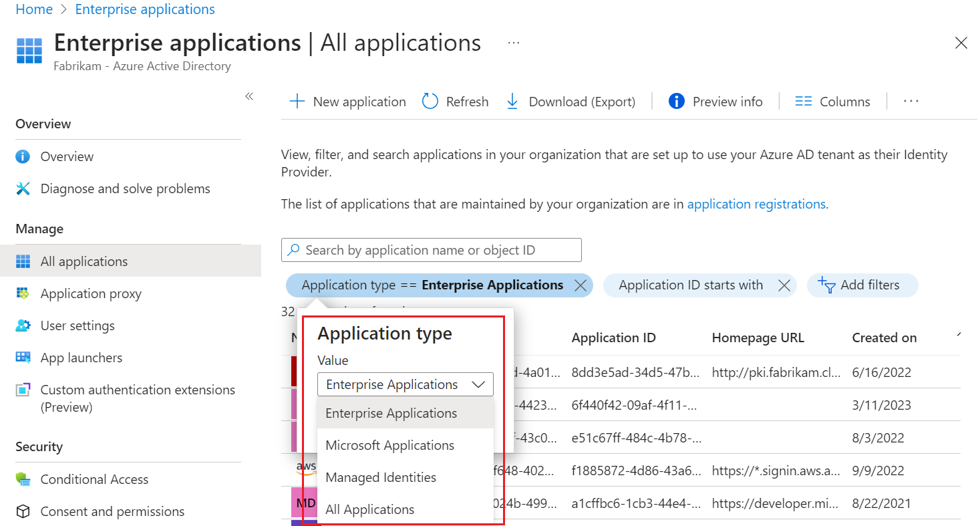Open the Columns chooser icon

[803, 102]
